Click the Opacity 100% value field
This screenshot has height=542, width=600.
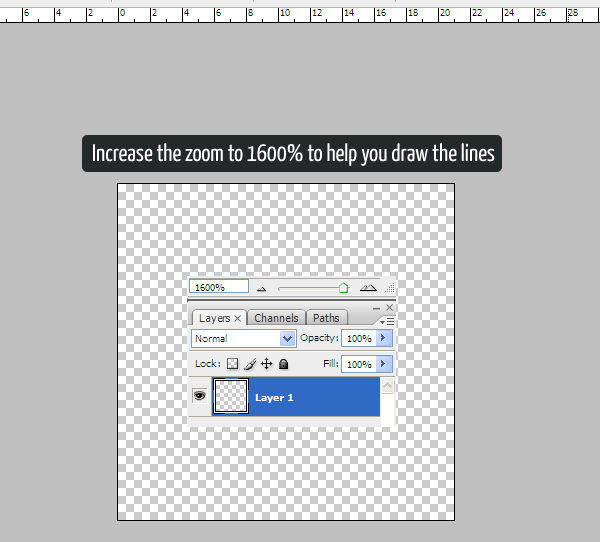tap(359, 338)
